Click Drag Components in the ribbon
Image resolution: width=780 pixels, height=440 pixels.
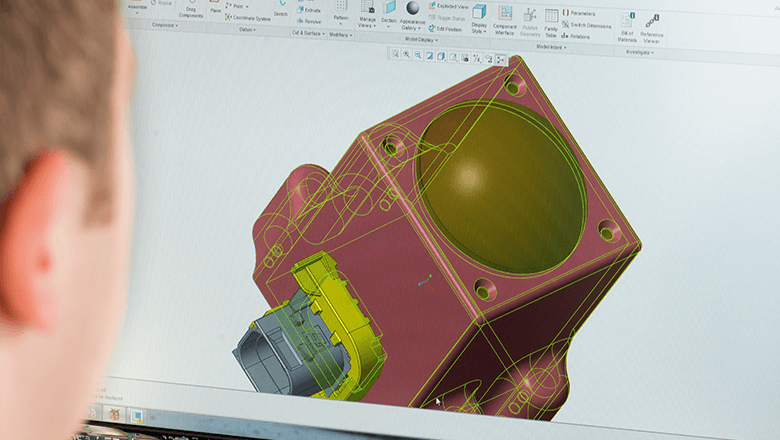191,11
